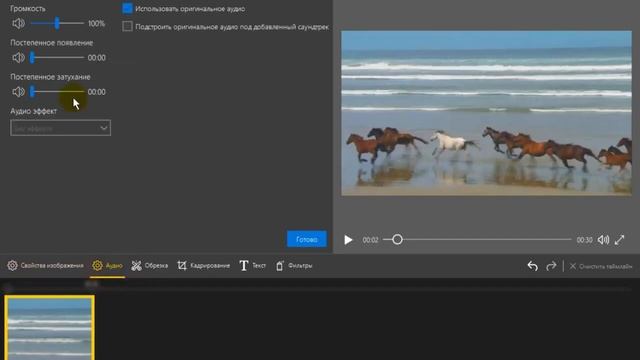Click the preview playback seek bar
This screenshot has height=360, width=640.
click(x=477, y=240)
